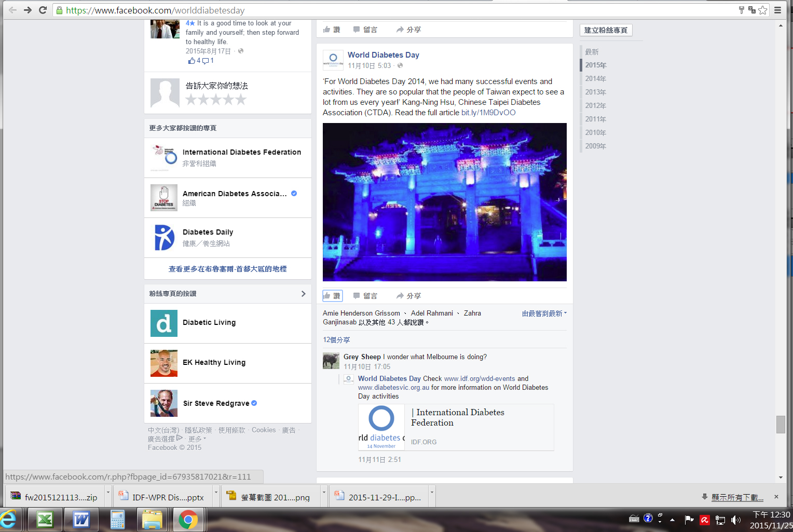Open Excel from the taskbar
This screenshot has width=793, height=532.
45,520
